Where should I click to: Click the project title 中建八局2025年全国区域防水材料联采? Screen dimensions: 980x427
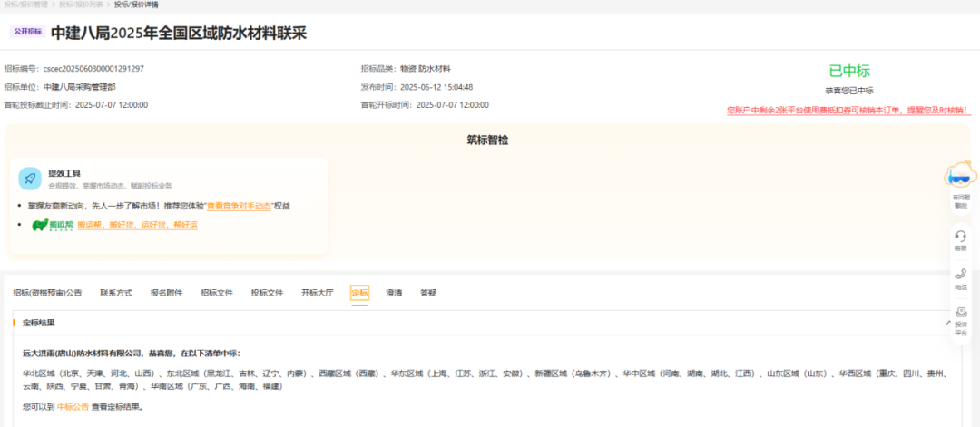179,33
